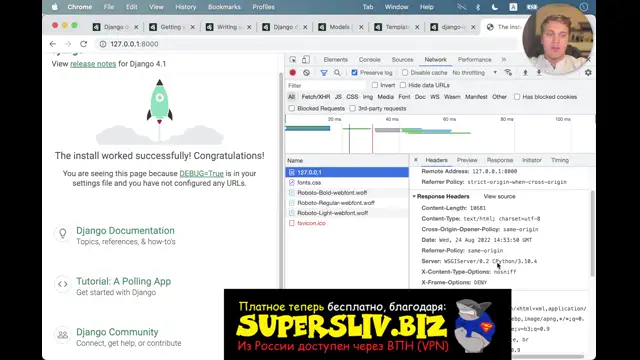Click the import HAR upload icon
Image resolution: width=640 pixels, height=360 pixels.
(525, 73)
